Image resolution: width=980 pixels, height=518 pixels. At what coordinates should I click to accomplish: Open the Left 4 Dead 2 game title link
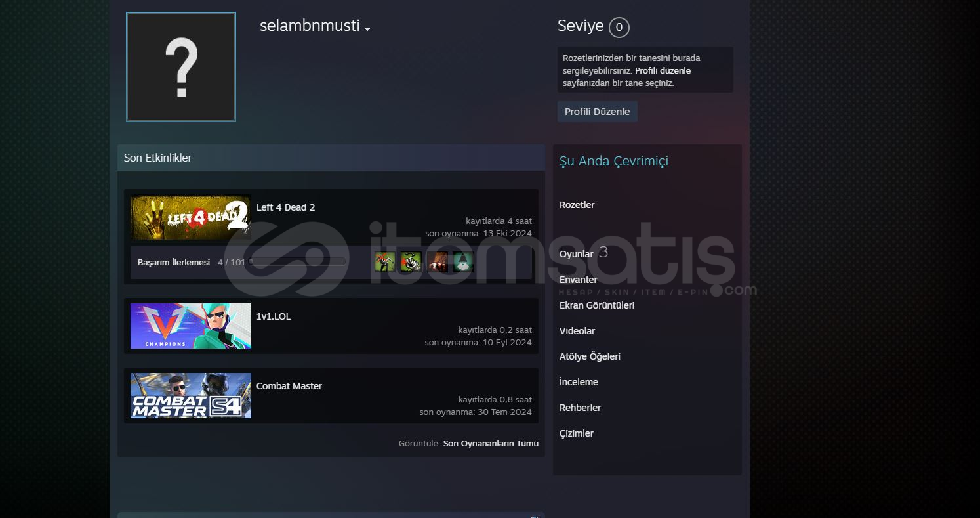(x=285, y=207)
